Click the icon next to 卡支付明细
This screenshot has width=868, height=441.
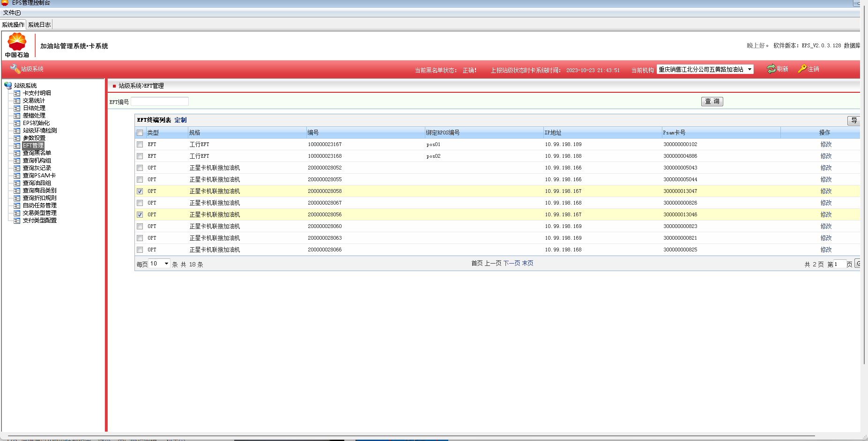coord(17,94)
